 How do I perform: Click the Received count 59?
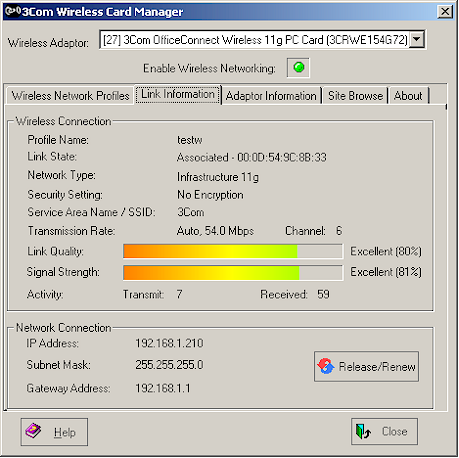(x=323, y=294)
